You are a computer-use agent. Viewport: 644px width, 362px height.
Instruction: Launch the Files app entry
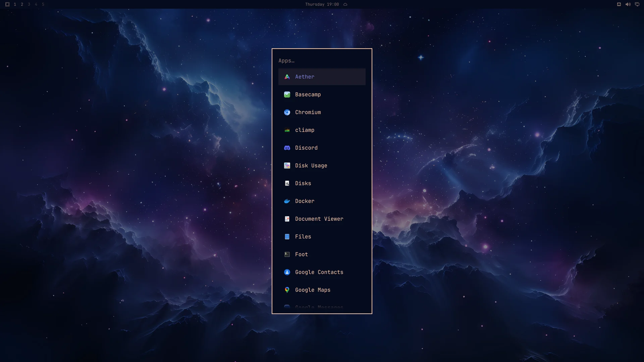click(x=322, y=237)
